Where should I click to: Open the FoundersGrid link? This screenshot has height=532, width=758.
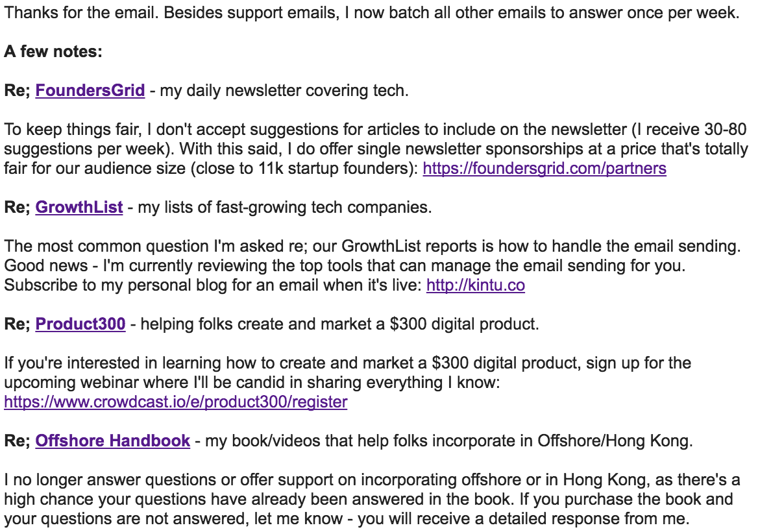90,90
